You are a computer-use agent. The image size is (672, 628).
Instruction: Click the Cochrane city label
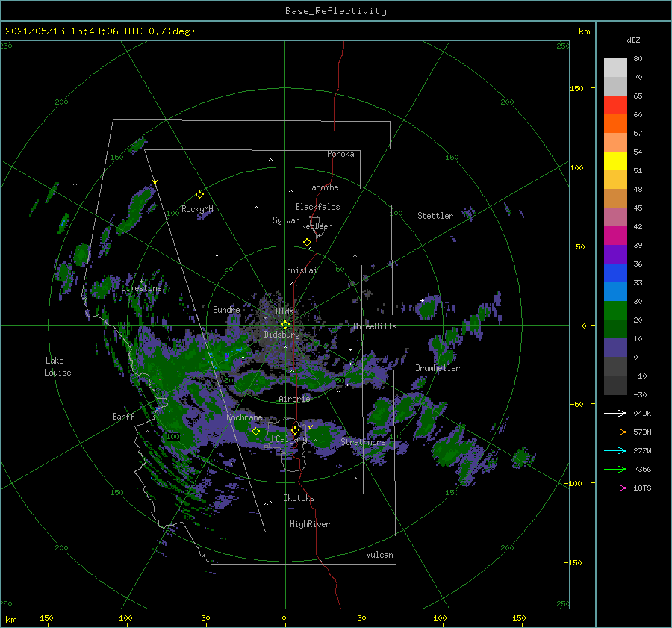click(244, 417)
